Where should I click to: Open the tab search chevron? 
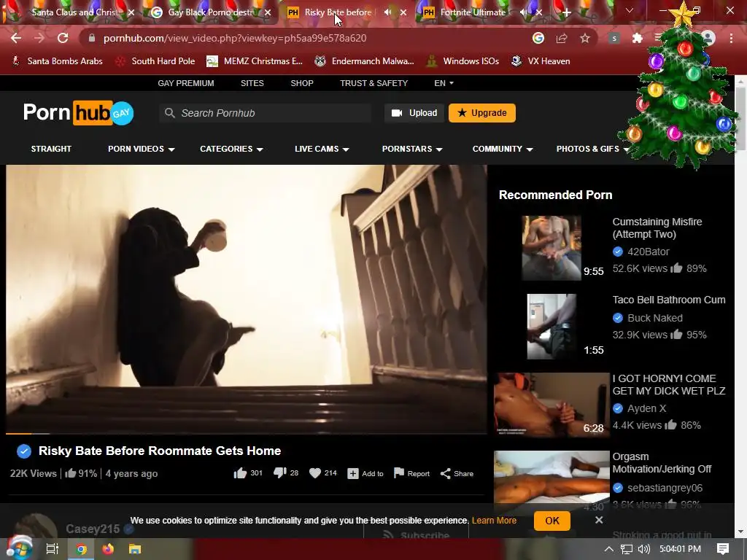[630, 10]
